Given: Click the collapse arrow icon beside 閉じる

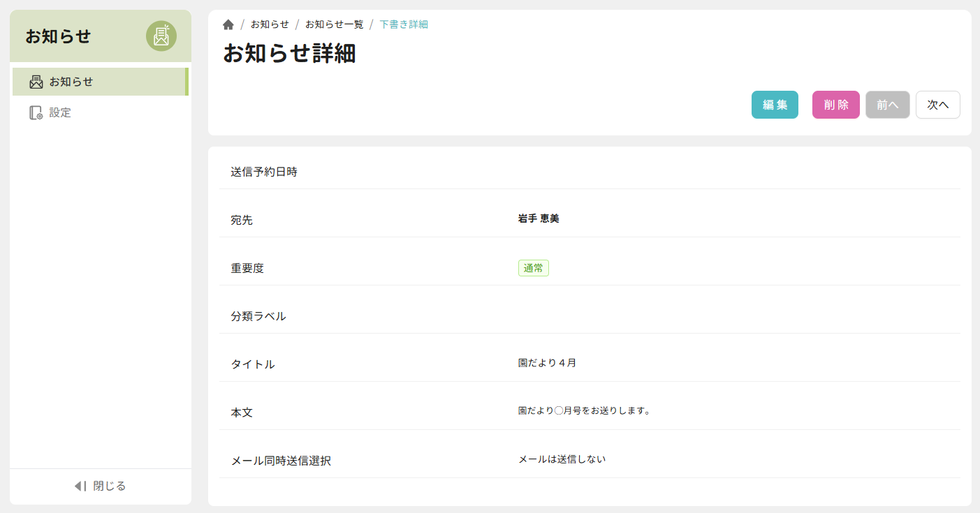Looking at the screenshot, I should pos(80,486).
